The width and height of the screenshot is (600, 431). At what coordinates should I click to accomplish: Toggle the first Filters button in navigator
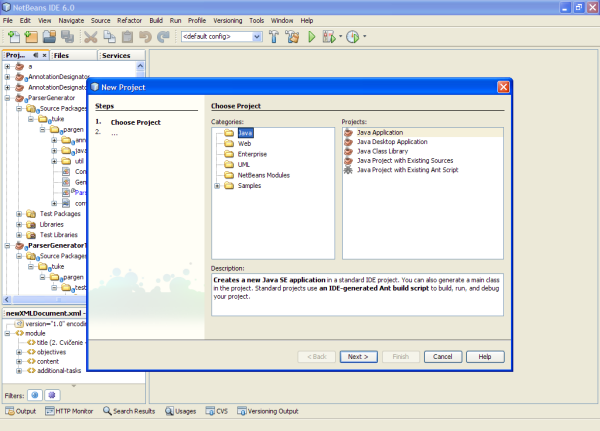[33, 394]
